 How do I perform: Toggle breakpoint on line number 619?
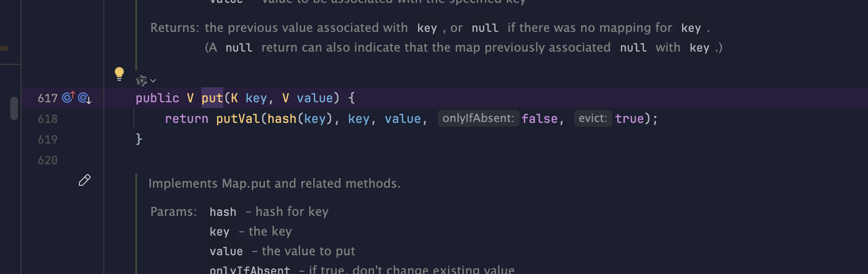point(47,139)
